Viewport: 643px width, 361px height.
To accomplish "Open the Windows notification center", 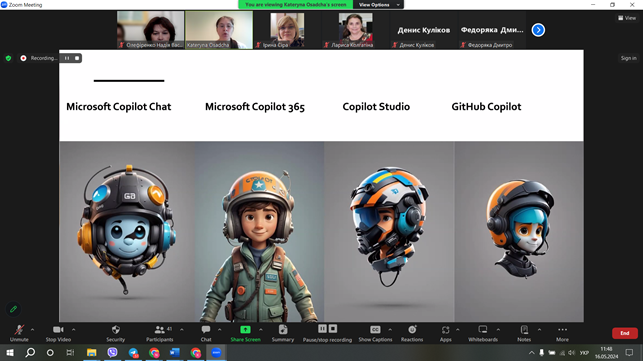I will click(629, 353).
